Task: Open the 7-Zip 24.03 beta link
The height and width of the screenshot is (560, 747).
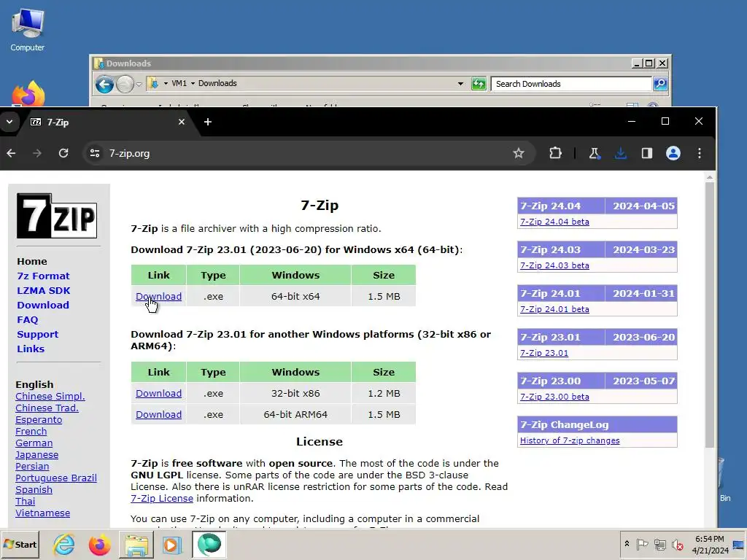Action: 554,265
